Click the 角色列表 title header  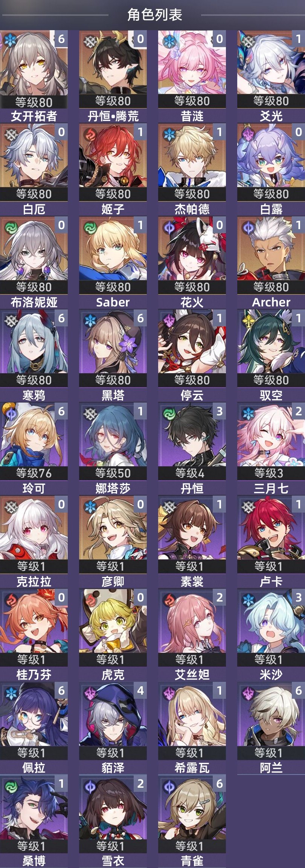point(154,15)
